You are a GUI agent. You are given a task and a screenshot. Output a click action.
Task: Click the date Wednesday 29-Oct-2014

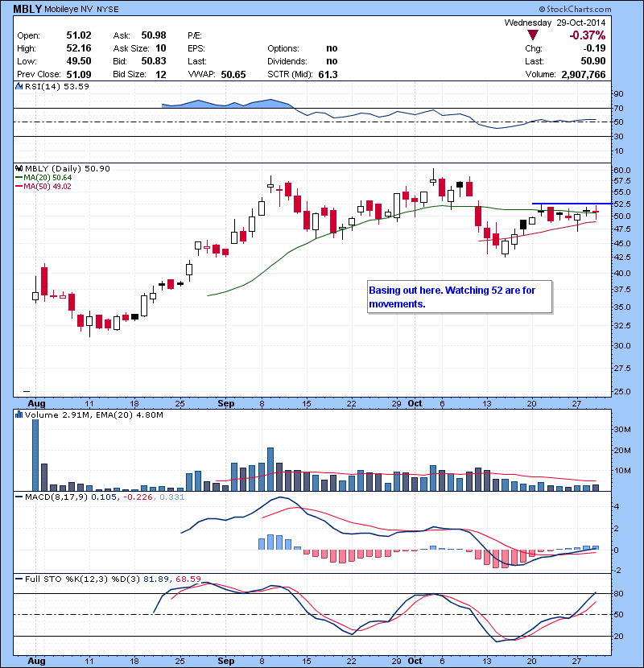[x=555, y=23]
